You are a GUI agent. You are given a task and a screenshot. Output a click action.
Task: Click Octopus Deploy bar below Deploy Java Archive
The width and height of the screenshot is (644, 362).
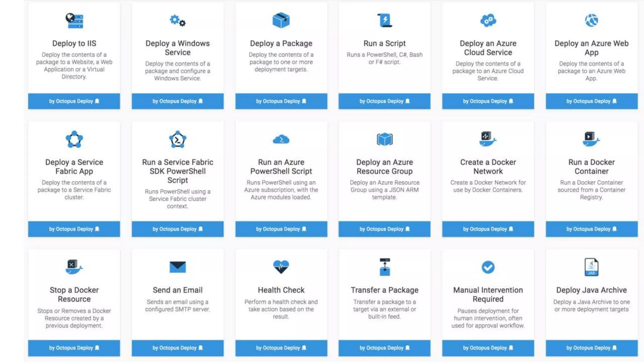591,348
